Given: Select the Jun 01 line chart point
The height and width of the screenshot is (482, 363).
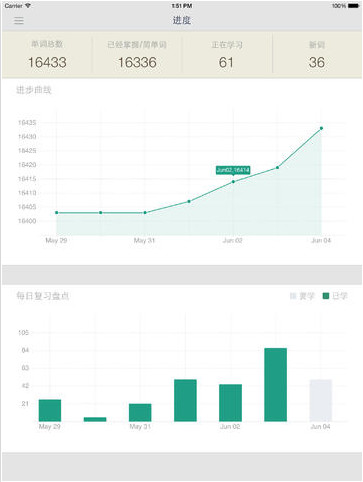Looking at the screenshot, I should pyautogui.click(x=189, y=201).
